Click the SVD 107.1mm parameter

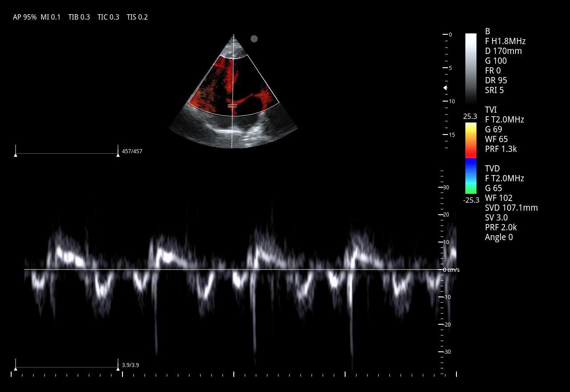tap(511, 208)
